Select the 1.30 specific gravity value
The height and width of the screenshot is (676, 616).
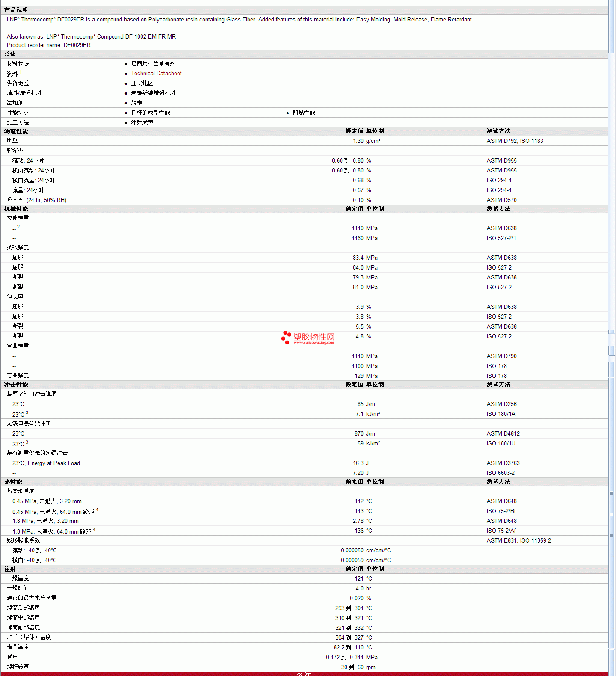pyautogui.click(x=358, y=141)
